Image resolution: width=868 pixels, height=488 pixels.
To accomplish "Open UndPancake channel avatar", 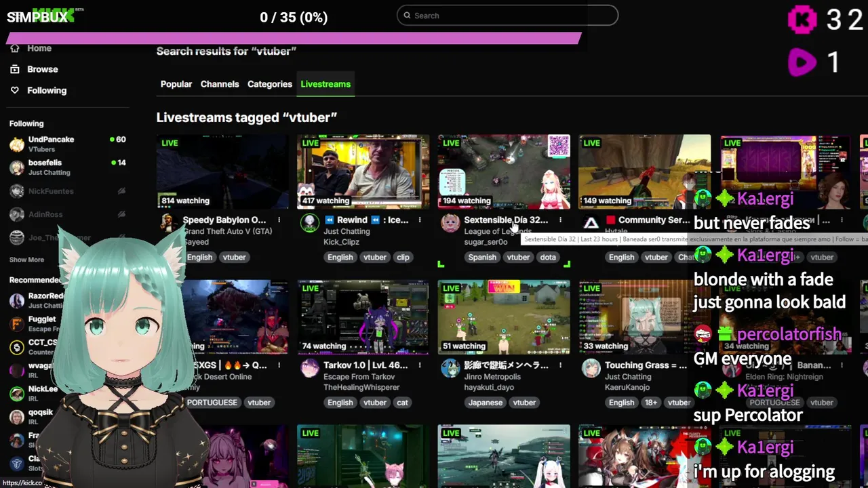I will 17,144.
